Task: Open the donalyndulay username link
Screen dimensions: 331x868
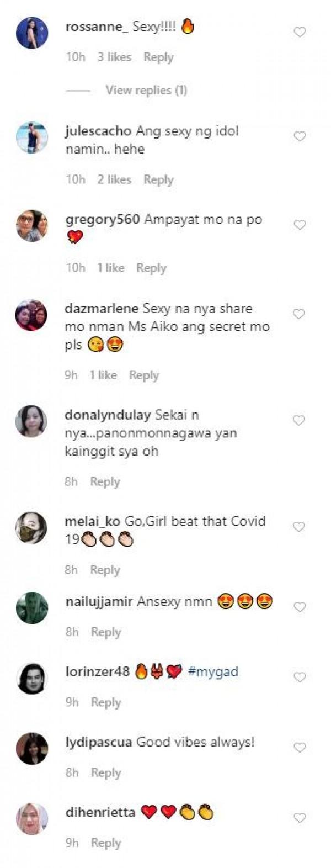Action: coord(108,415)
